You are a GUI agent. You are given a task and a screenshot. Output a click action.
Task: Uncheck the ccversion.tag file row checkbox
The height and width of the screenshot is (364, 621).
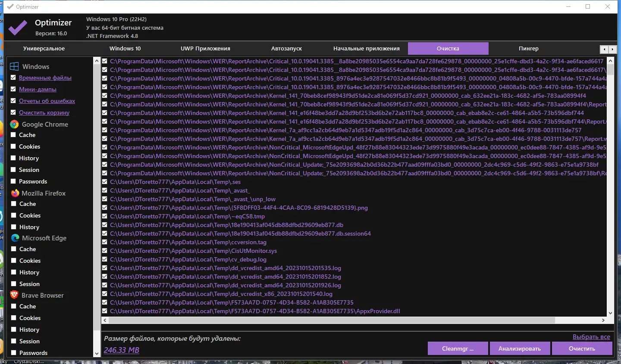(105, 242)
